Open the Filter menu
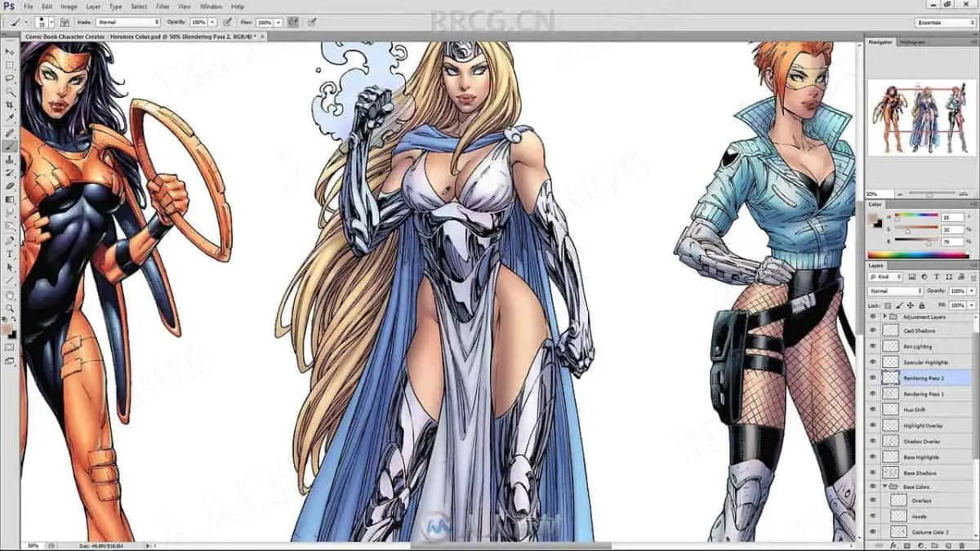980x551 pixels. pyautogui.click(x=163, y=7)
